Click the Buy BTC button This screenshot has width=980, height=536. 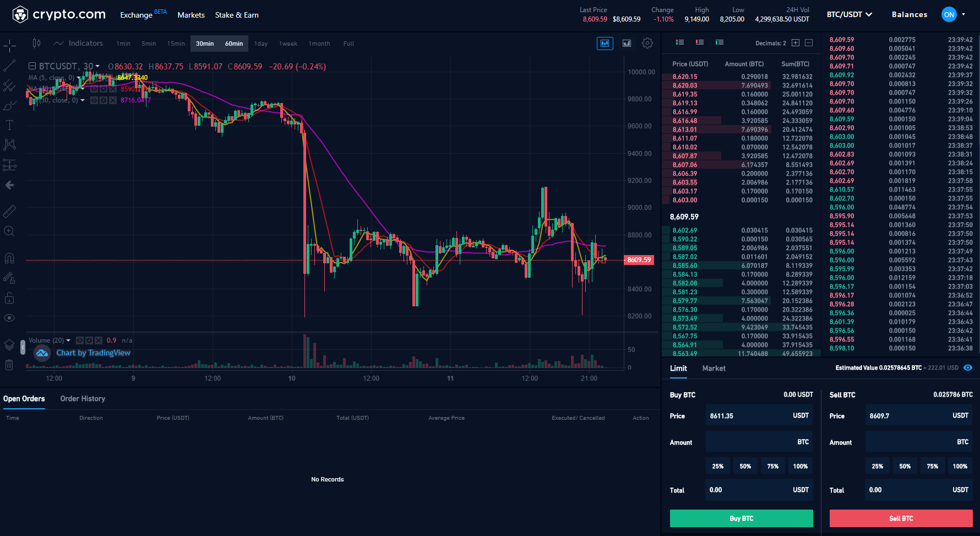point(742,518)
